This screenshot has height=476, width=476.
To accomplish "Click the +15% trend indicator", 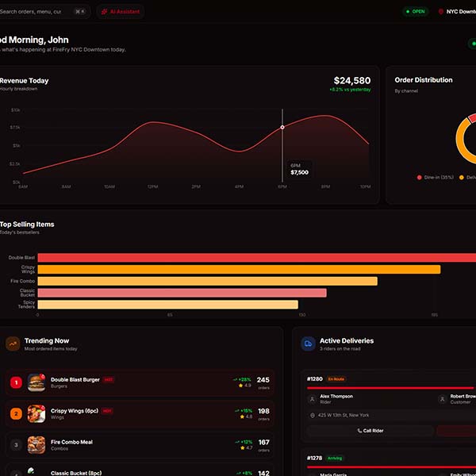I will (244, 411).
